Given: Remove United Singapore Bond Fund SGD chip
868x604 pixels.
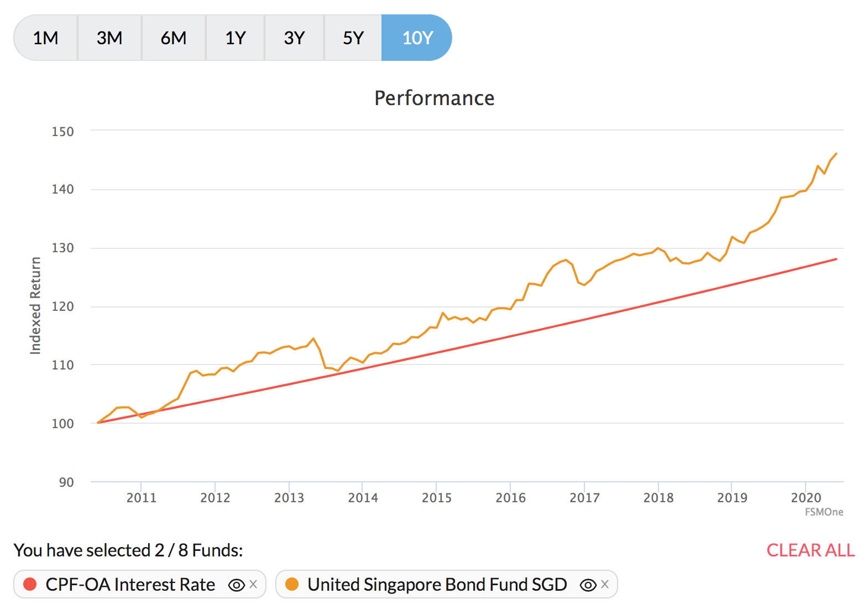Looking at the screenshot, I should pos(605,584).
